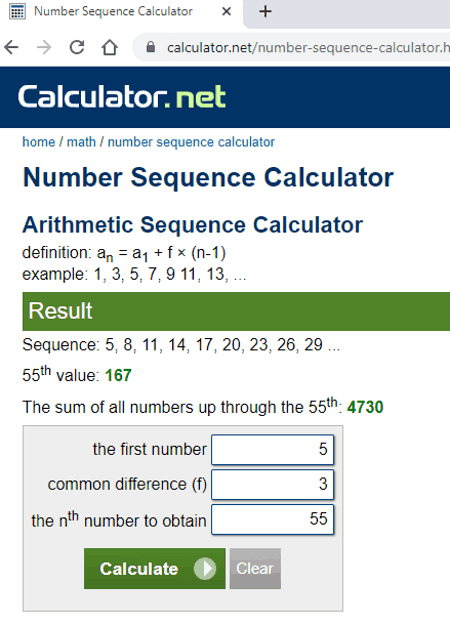Click the Calculator.net logo
The image size is (450, 626).
[x=122, y=97]
